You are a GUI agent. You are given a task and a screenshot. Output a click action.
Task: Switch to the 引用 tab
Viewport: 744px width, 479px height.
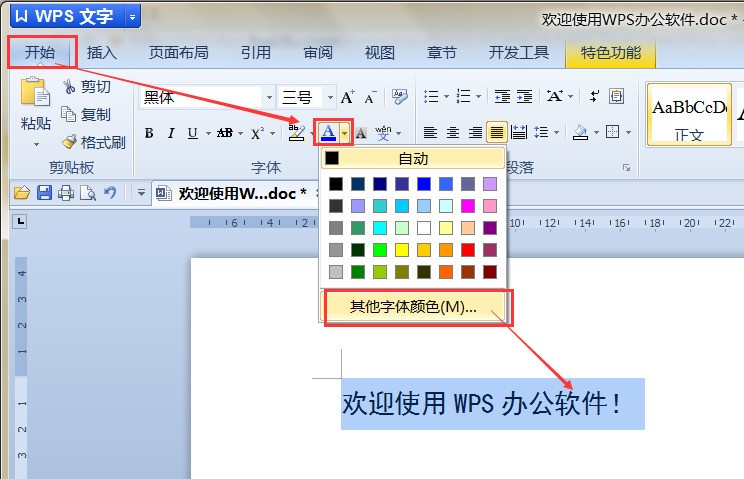pyautogui.click(x=255, y=52)
